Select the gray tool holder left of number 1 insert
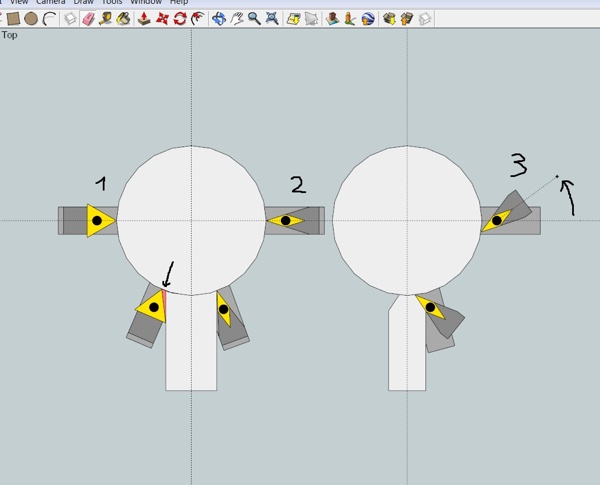 tap(73, 220)
